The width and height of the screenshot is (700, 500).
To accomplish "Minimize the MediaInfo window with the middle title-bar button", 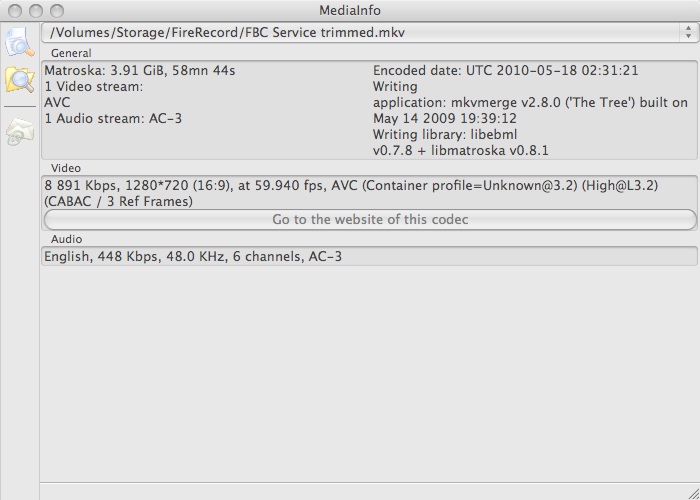I will pos(36,11).
